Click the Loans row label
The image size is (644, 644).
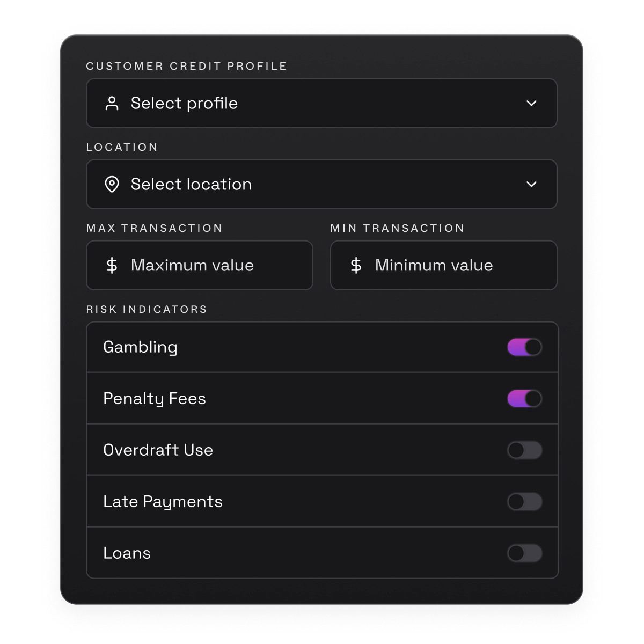(x=127, y=553)
